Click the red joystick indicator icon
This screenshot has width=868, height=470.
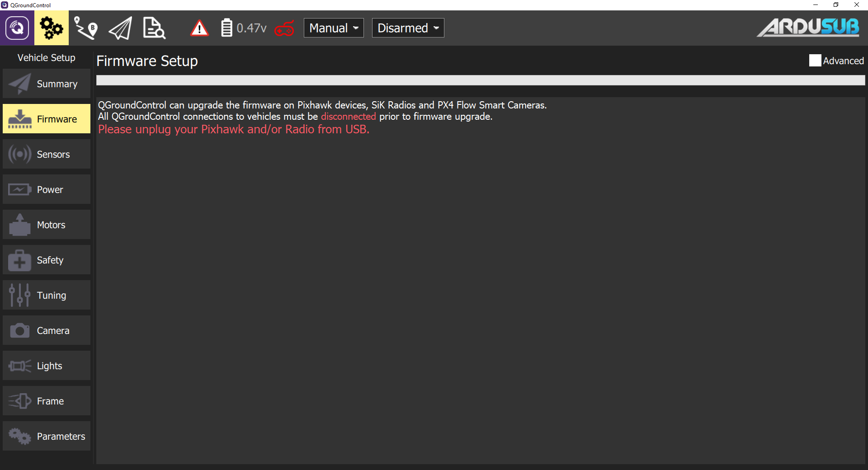[284, 28]
